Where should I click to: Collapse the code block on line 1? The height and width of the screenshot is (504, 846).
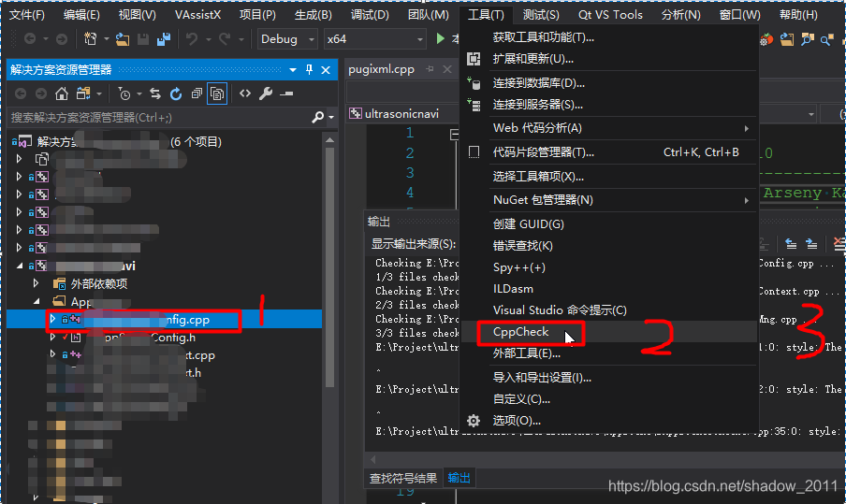[x=454, y=135]
